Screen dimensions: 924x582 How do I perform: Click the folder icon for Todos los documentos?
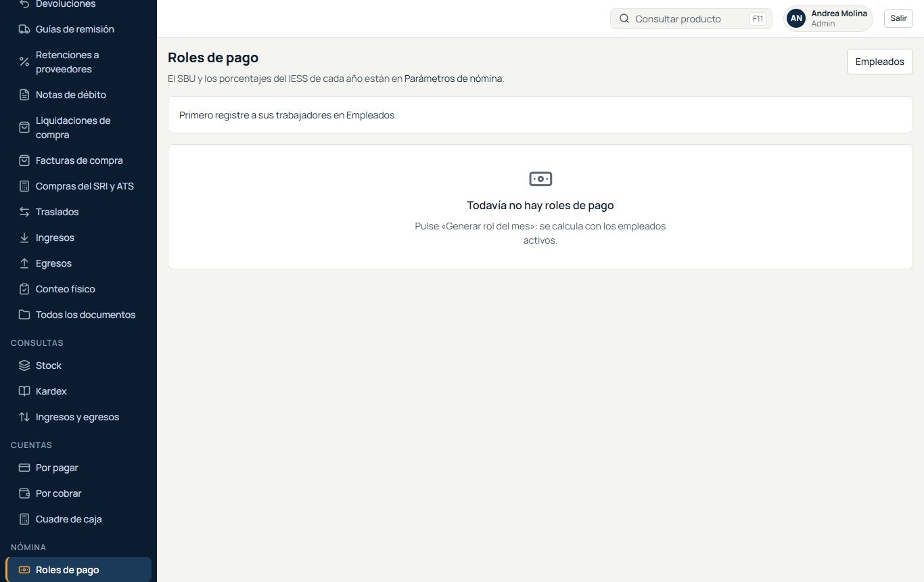[x=24, y=315]
